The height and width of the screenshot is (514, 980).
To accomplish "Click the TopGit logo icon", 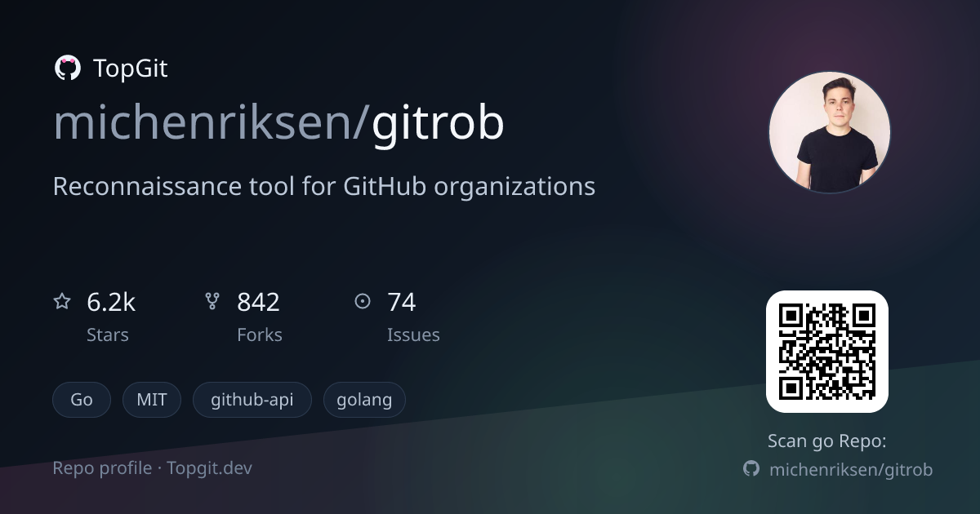I will coord(67,69).
